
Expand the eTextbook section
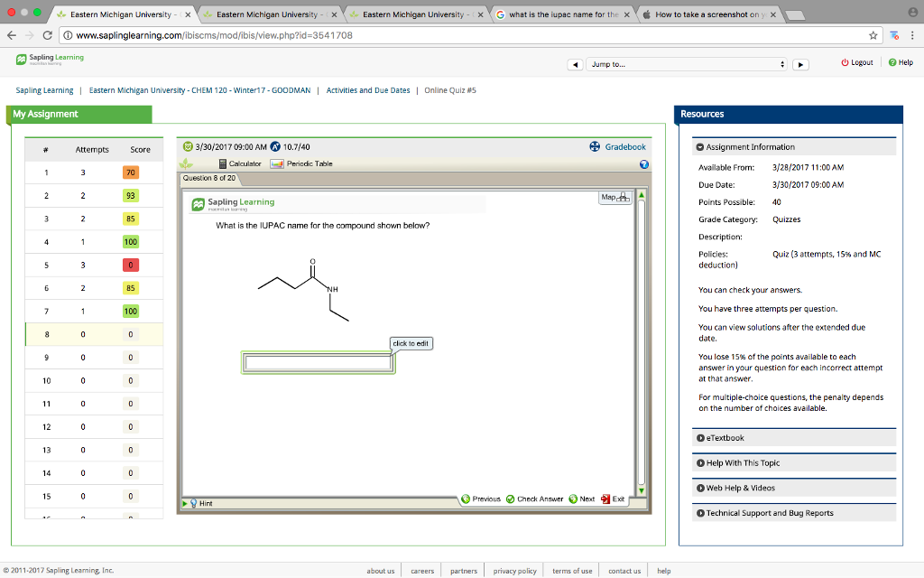click(794, 438)
